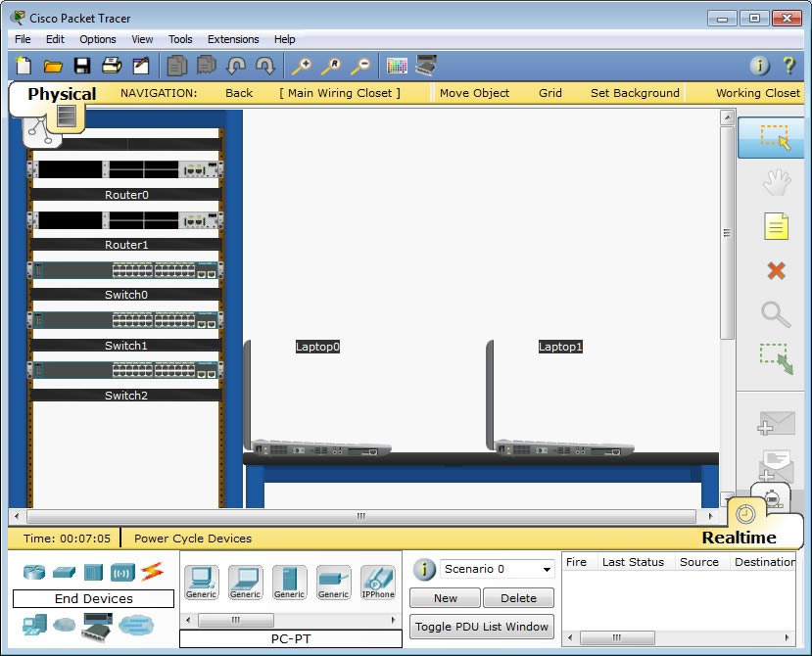Toggle the Physical workspace view tab
This screenshot has width=812, height=656.
pos(61,94)
